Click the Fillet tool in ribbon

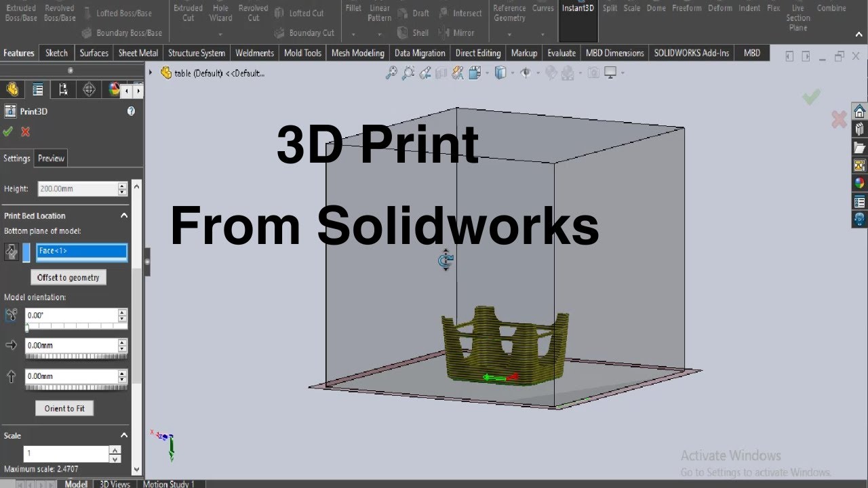353,9
